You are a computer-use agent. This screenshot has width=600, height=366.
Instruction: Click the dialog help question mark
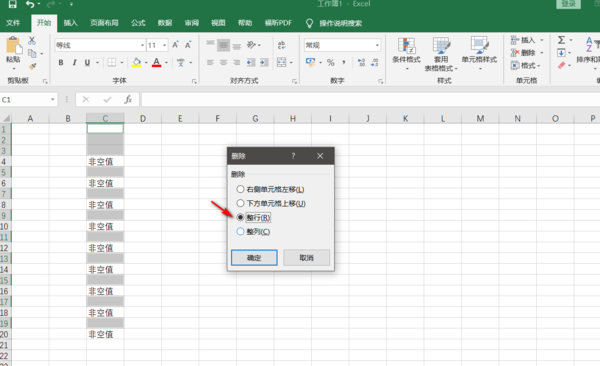[293, 156]
